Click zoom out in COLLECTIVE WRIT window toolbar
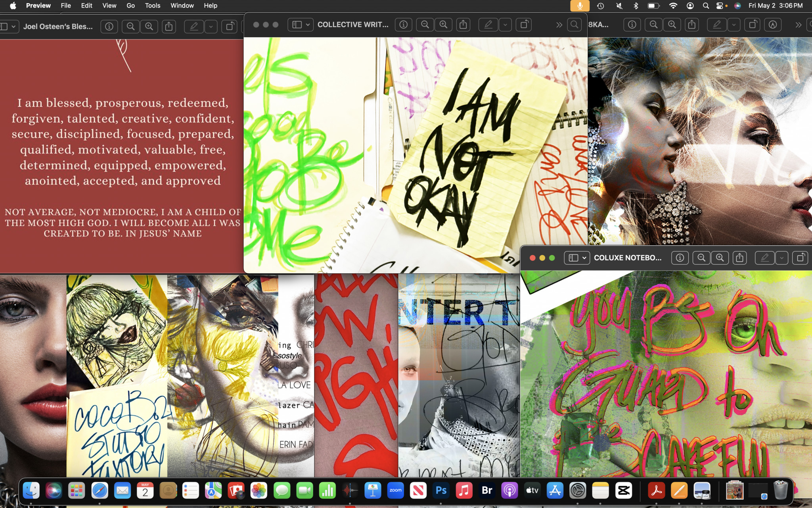The height and width of the screenshot is (508, 812). pos(425,25)
